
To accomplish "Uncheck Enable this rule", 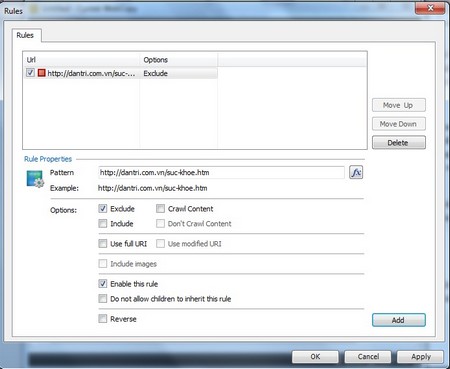I will (103, 284).
